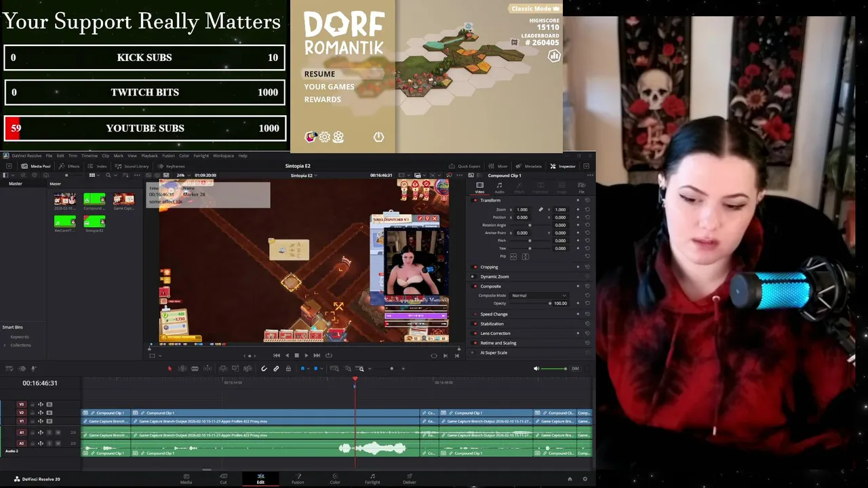Toggle the Cropping section enable dot
Screen dimensions: 868x488
pyautogui.click(x=474, y=267)
